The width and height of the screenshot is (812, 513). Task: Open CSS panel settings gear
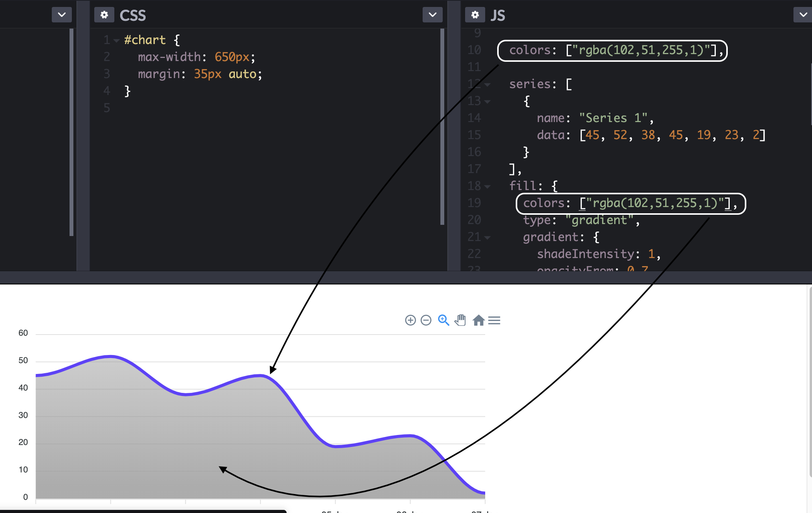104,15
